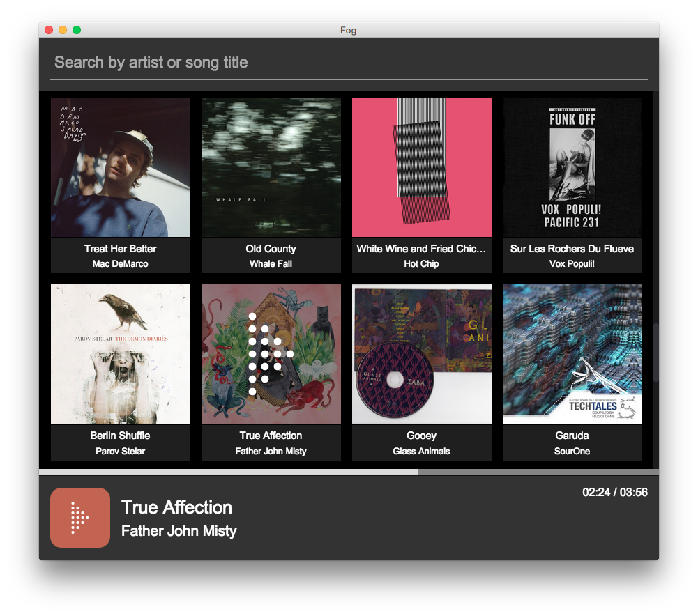
Task: Click the 'White Wine and Fried Chic…' title
Action: pos(422,249)
